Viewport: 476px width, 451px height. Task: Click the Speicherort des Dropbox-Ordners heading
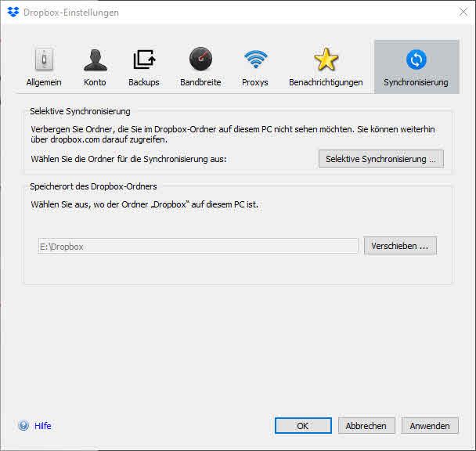(x=93, y=186)
